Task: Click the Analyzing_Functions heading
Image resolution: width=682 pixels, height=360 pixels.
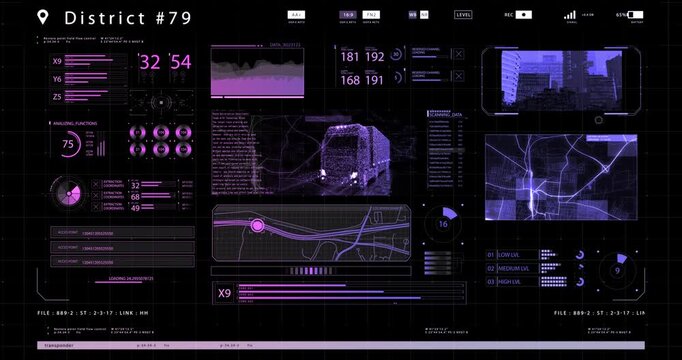Action: tap(75, 123)
